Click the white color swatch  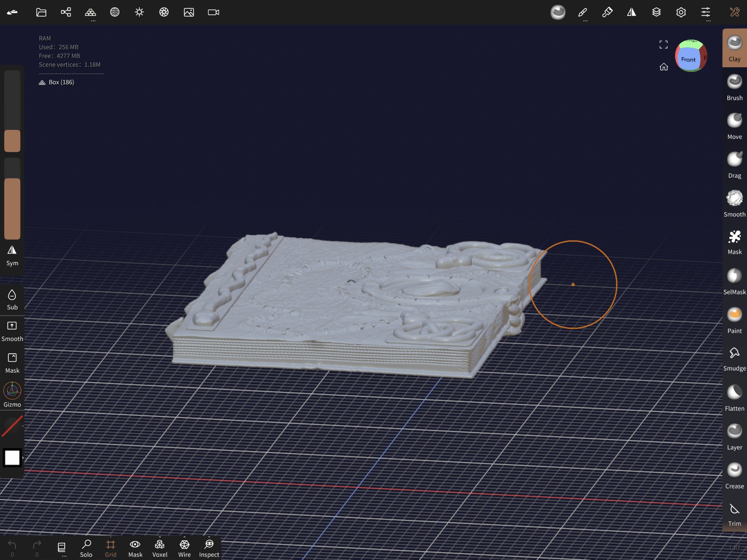click(12, 457)
